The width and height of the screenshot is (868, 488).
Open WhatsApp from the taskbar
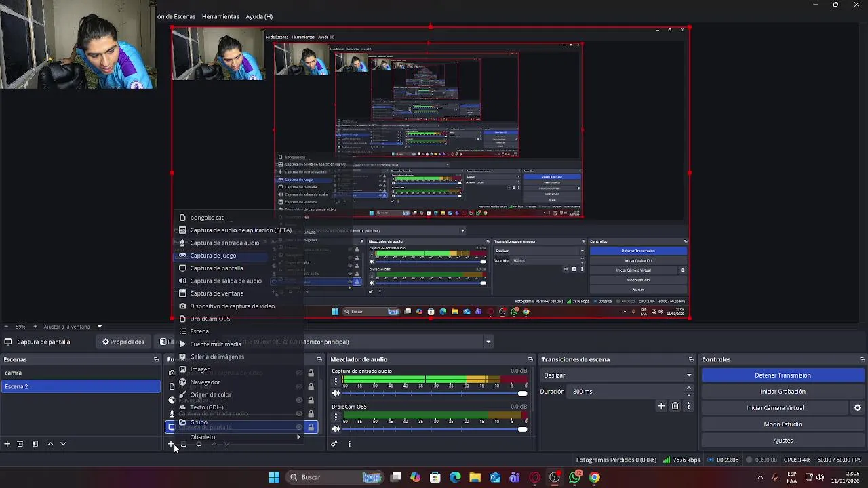click(x=574, y=477)
